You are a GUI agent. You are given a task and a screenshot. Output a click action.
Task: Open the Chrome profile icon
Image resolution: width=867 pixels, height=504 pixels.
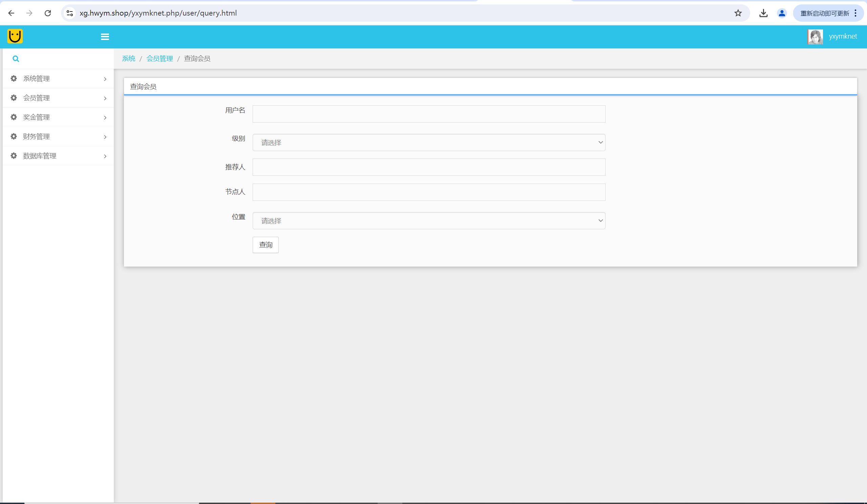782,14
